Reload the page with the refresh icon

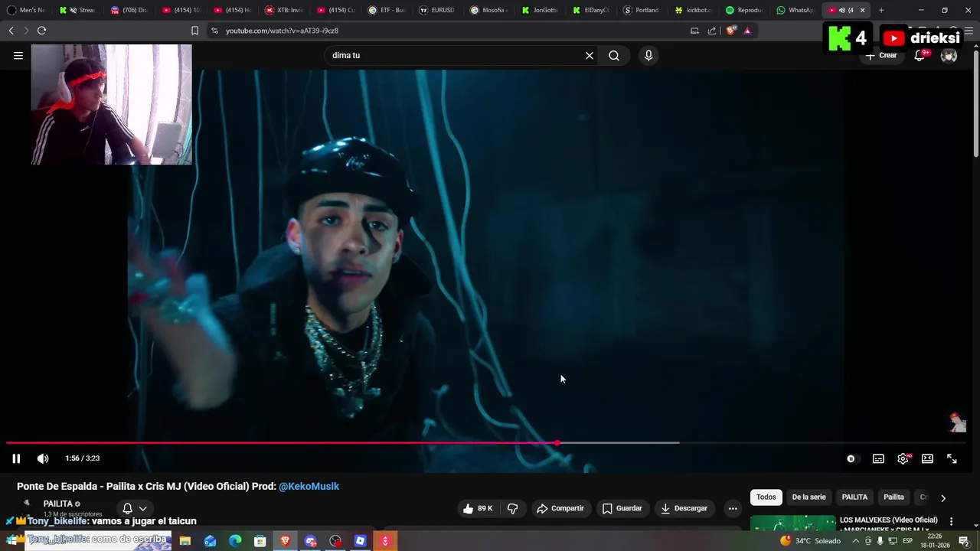(x=41, y=31)
